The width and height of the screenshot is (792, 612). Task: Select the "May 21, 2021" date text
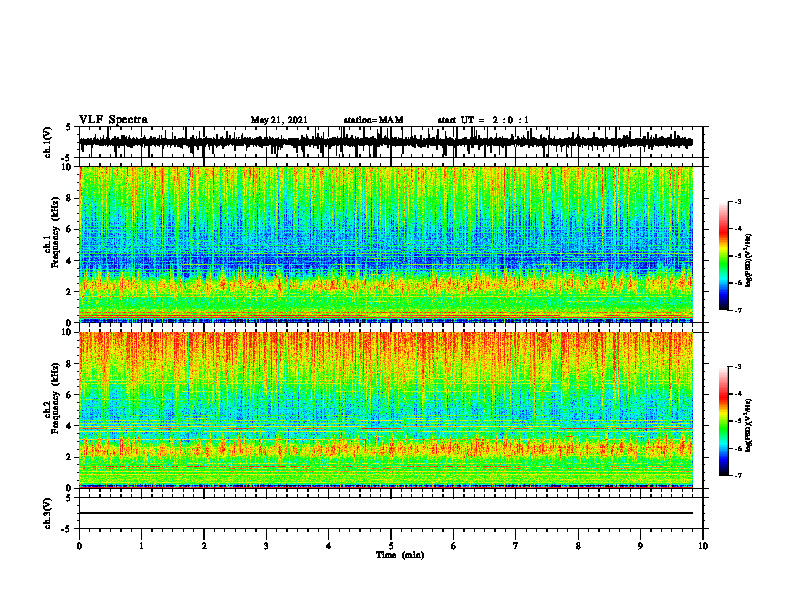click(x=279, y=120)
